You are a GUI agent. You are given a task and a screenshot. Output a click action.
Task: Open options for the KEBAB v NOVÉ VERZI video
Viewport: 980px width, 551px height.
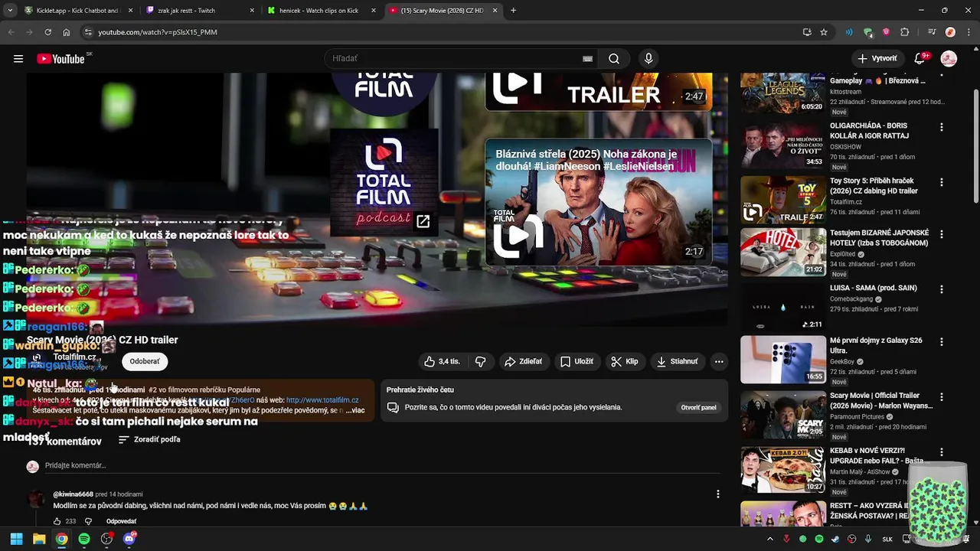coord(942,452)
